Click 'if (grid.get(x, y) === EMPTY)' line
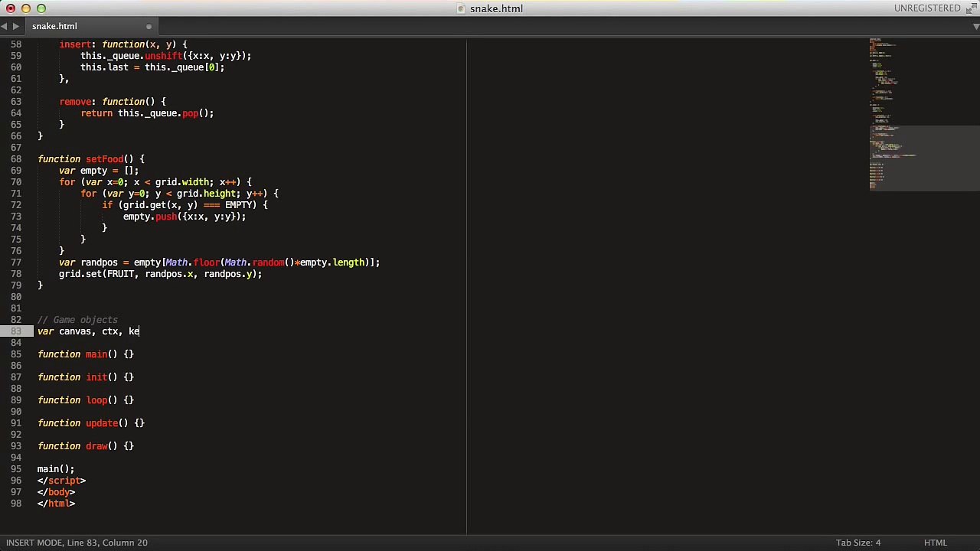 pyautogui.click(x=185, y=205)
